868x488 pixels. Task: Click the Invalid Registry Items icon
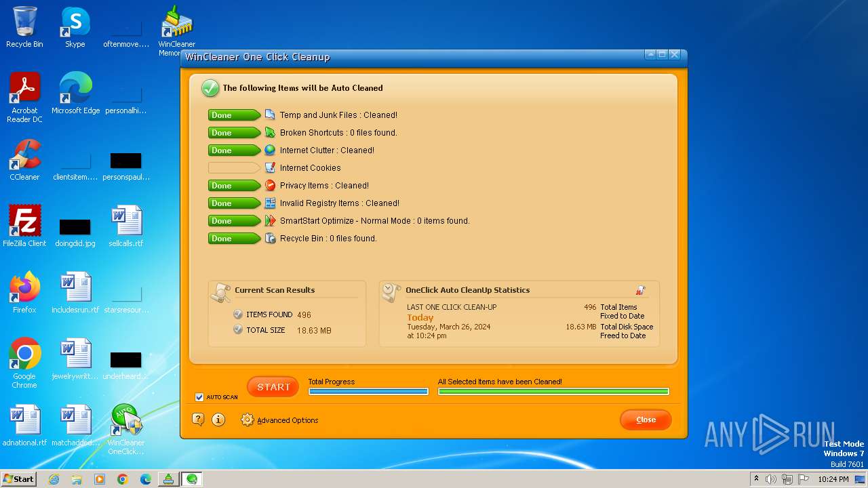pyautogui.click(x=270, y=203)
